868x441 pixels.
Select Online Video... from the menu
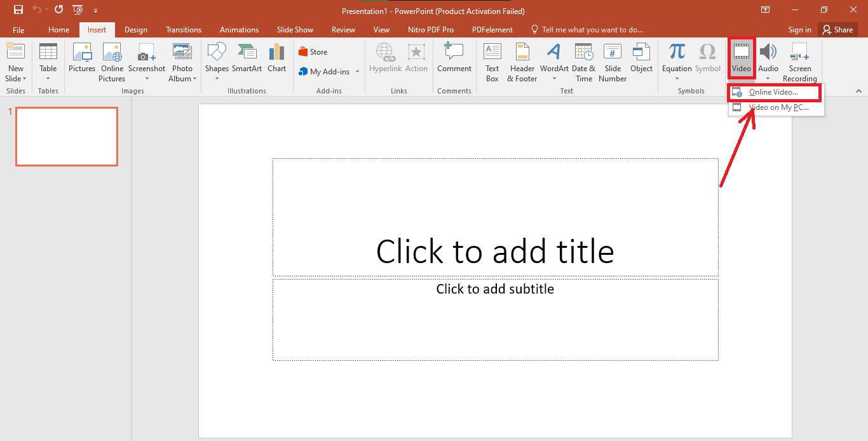coord(773,92)
